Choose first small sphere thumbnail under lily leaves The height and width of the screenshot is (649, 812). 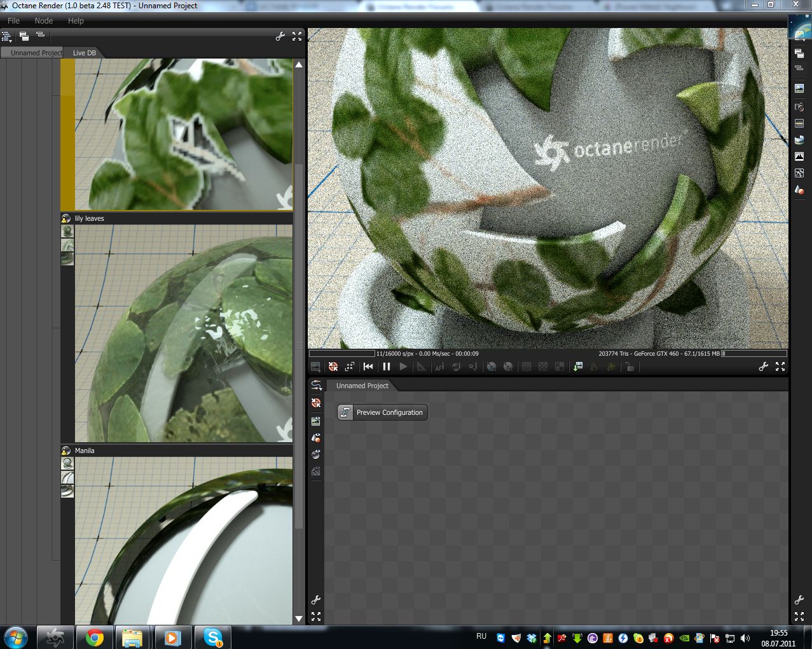[x=67, y=231]
